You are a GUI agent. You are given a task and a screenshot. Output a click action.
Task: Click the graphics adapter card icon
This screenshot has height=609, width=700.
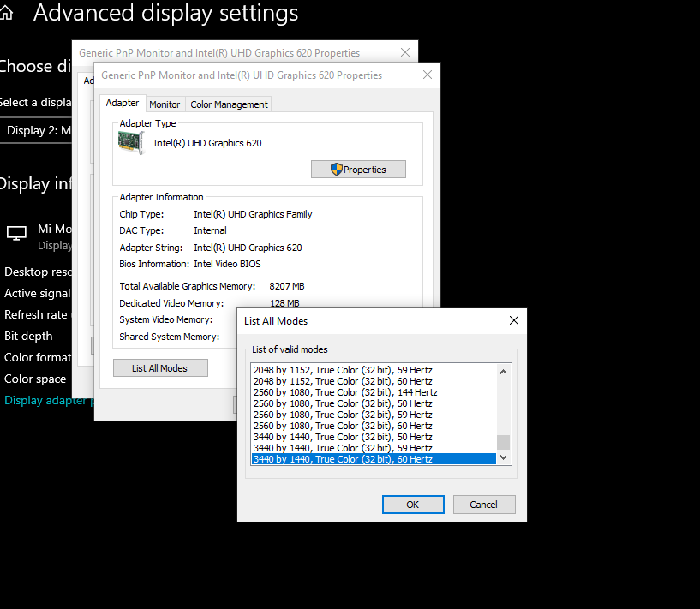pos(131,143)
